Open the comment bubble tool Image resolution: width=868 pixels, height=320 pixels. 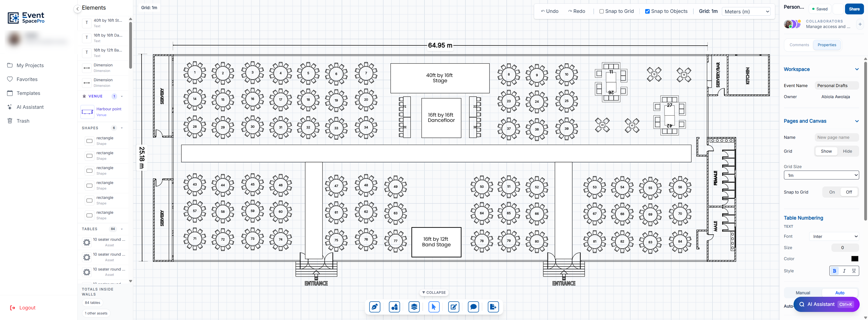coord(473,307)
